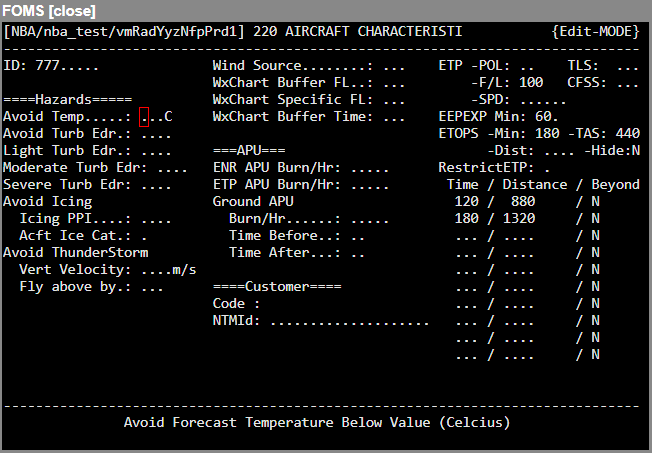652x453 pixels.
Task: Toggle Beyond flag on the 120/880 row
Action: point(595,202)
